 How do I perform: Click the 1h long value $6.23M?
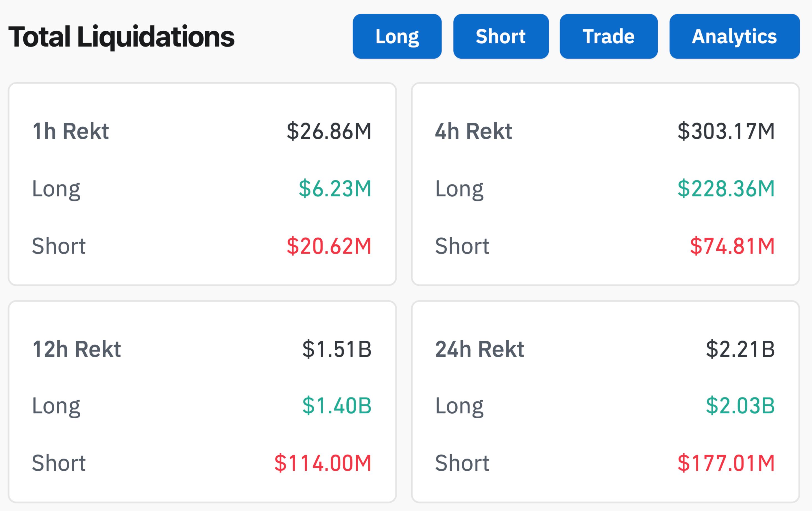(335, 188)
